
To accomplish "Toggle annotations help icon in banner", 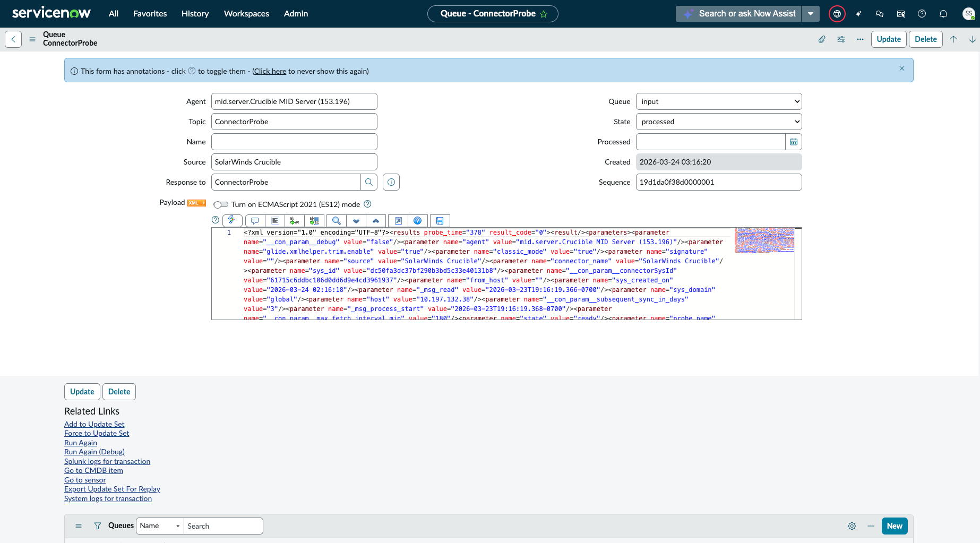I will pos(192,71).
